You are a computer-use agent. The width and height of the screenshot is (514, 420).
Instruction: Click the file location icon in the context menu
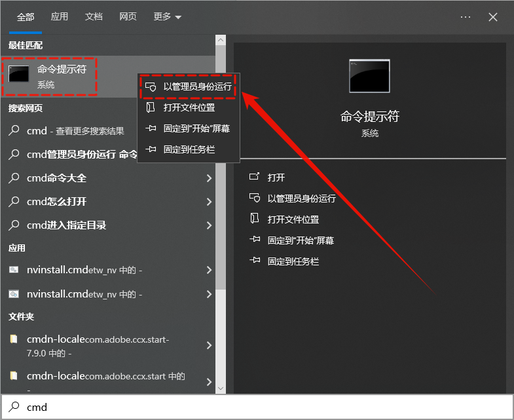coord(151,107)
